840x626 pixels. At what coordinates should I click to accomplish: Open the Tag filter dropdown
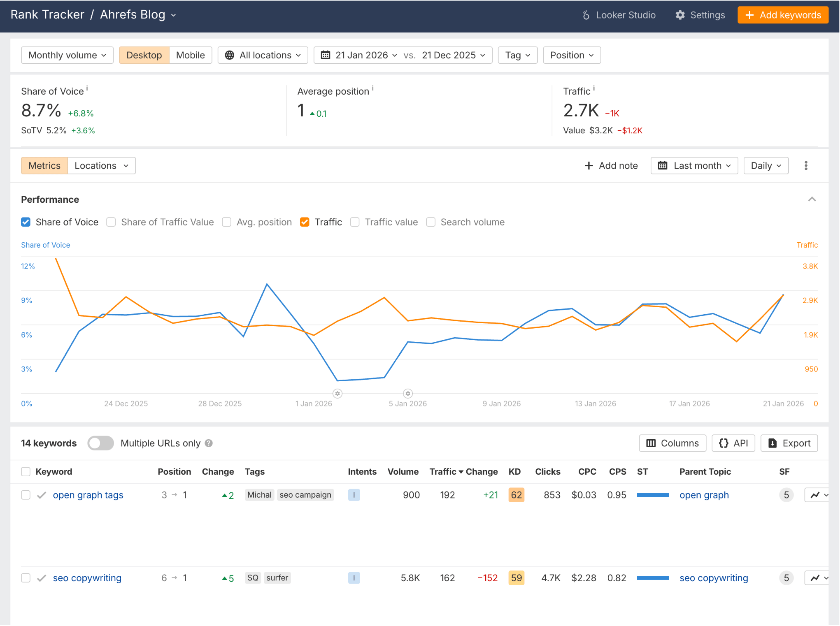coord(517,55)
